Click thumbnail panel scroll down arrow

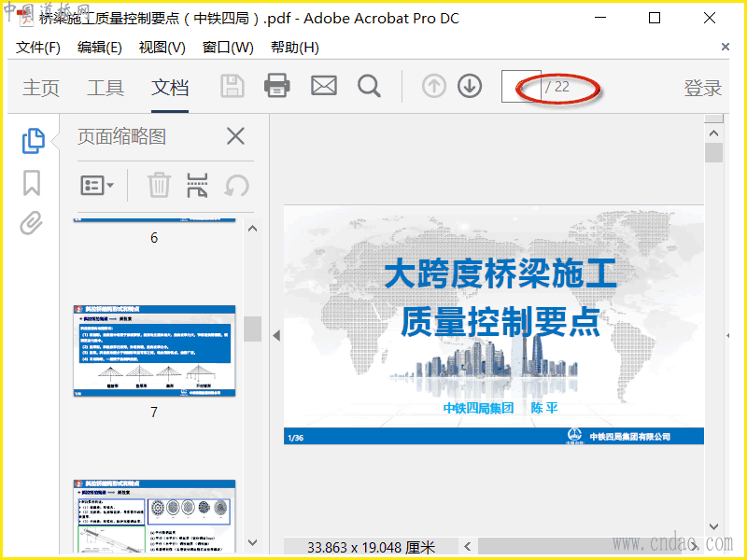(x=252, y=542)
